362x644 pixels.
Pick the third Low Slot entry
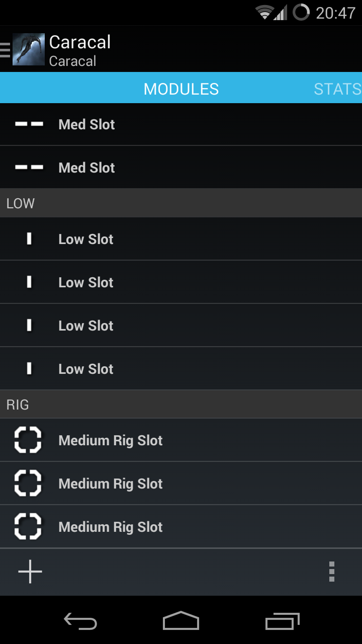coord(181,326)
